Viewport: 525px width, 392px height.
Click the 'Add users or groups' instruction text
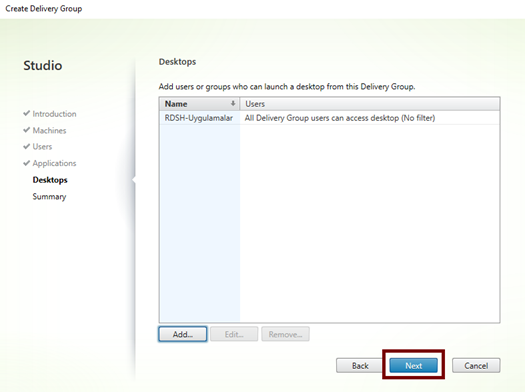pyautogui.click(x=287, y=87)
